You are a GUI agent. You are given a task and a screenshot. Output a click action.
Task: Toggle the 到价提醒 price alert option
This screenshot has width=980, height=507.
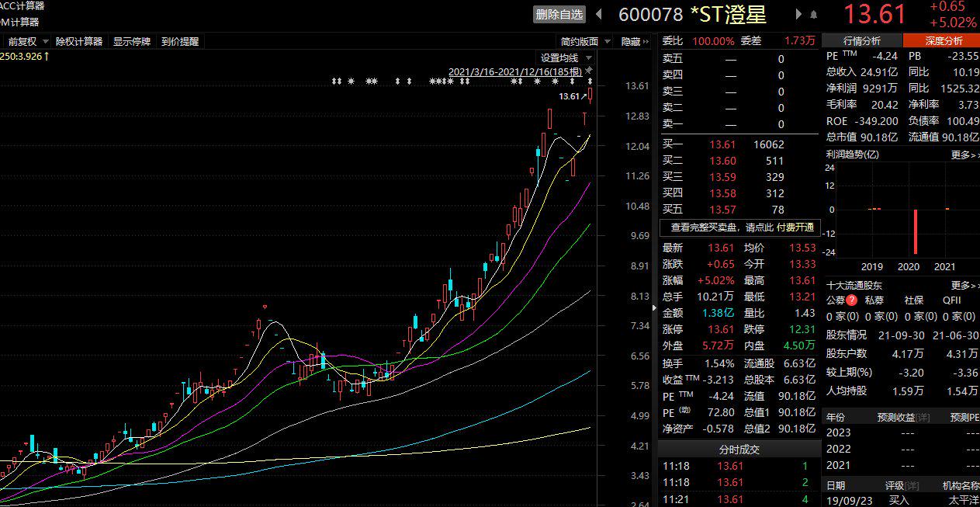180,42
